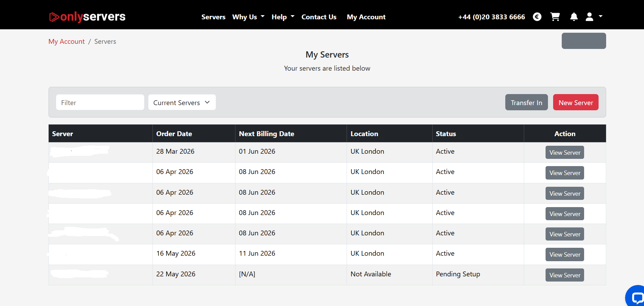Click the Not Available location cell
The image size is (644, 306).
coord(389,275)
